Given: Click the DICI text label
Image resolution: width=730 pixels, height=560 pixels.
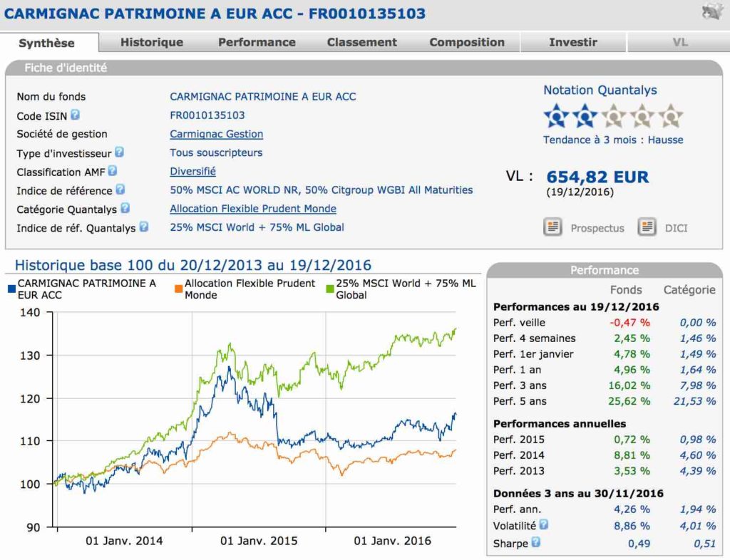Looking at the screenshot, I should pyautogui.click(x=676, y=228).
